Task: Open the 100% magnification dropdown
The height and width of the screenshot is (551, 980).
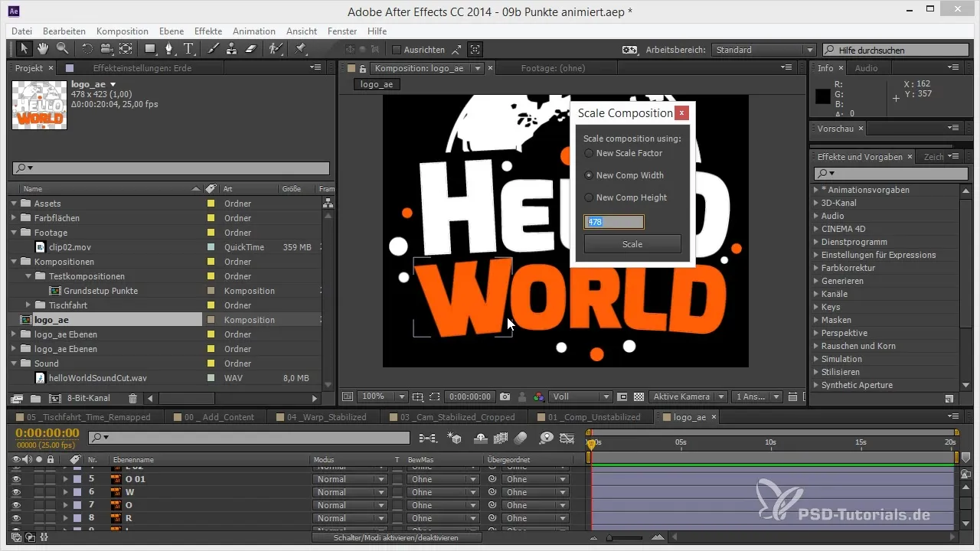Action: click(x=382, y=396)
